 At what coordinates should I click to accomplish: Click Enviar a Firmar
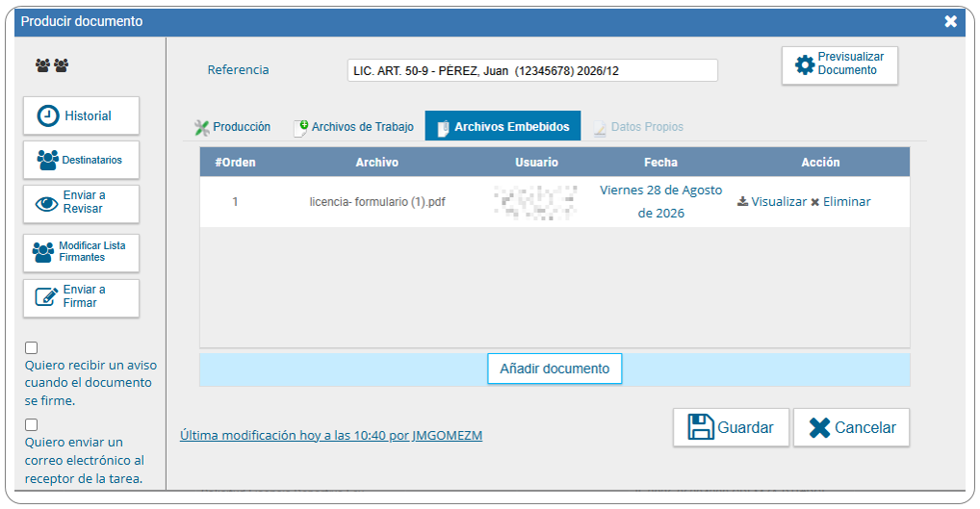point(81,298)
